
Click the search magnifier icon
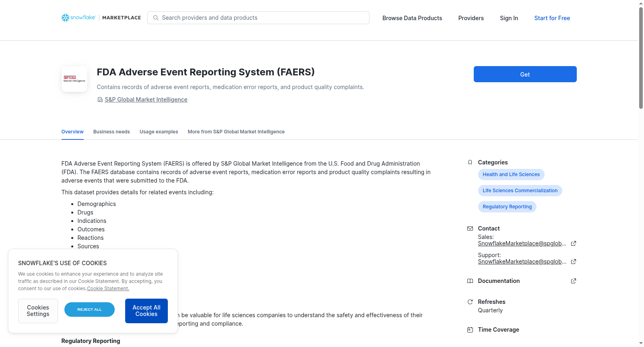click(156, 18)
